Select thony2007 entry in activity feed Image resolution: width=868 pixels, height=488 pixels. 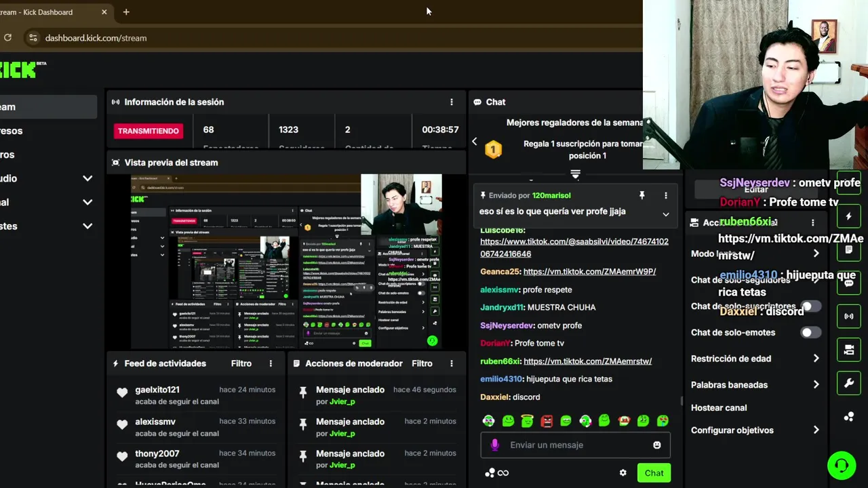(x=195, y=459)
